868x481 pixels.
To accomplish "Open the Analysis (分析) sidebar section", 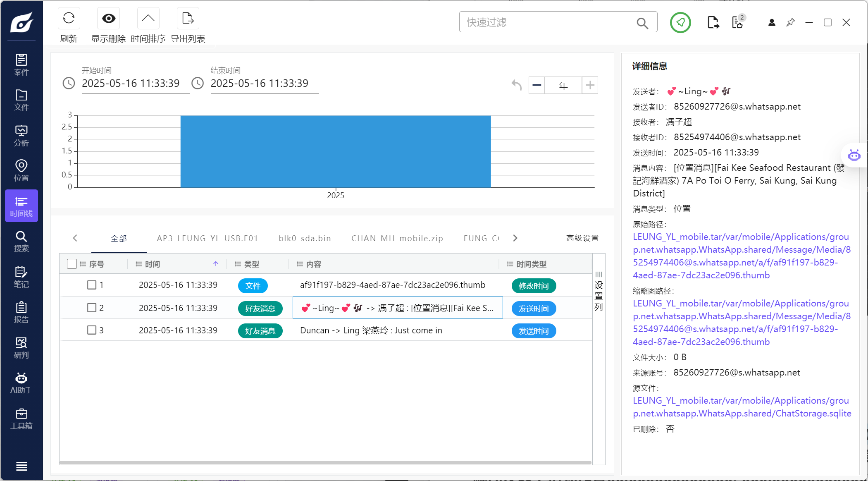I will pyautogui.click(x=21, y=136).
